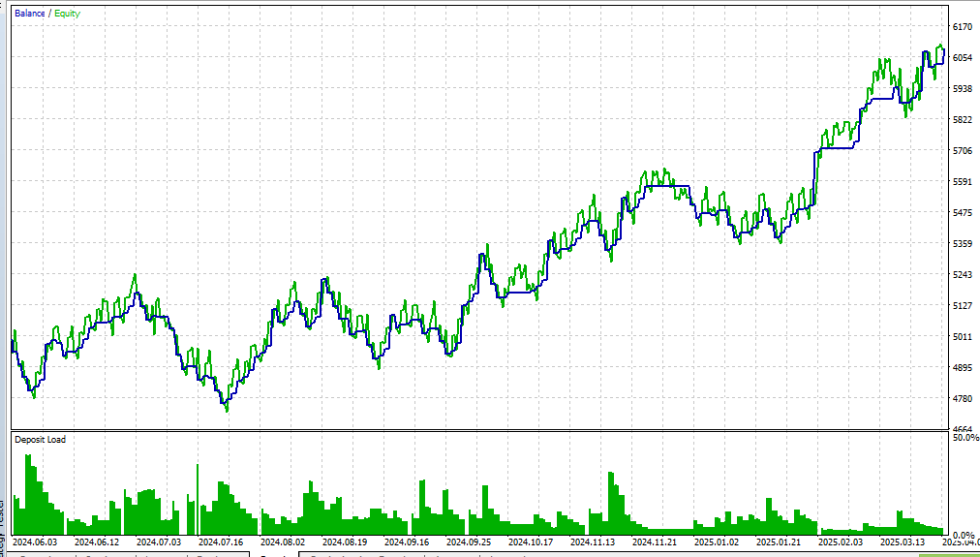This screenshot has width=980, height=557.
Task: Select the 5591 axis value
Action: click(963, 182)
